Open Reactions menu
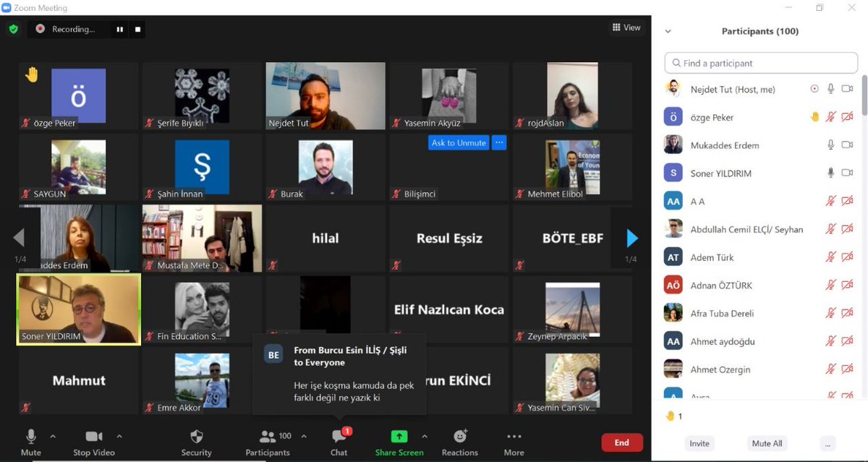This screenshot has width=868, height=462. tap(460, 441)
